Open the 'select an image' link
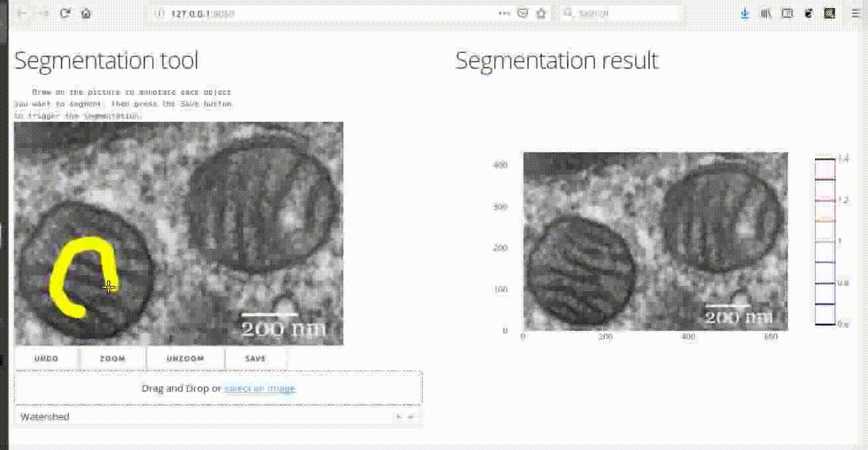The width and height of the screenshot is (868, 450). coord(260,388)
